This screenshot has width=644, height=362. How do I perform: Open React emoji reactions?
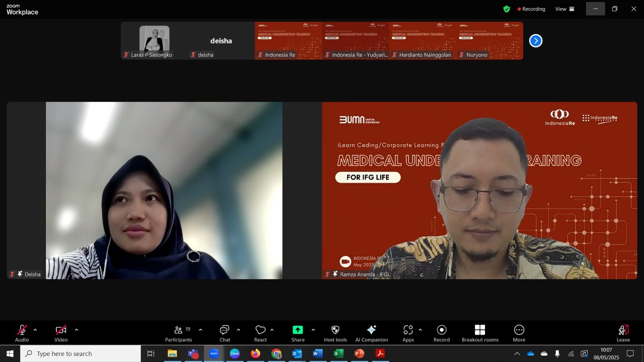260,333
